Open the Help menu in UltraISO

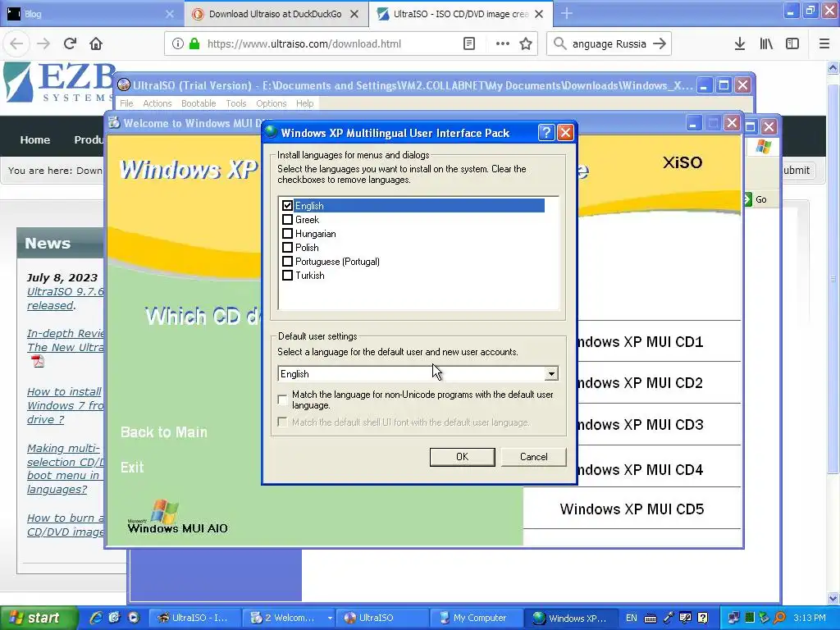pyautogui.click(x=305, y=103)
